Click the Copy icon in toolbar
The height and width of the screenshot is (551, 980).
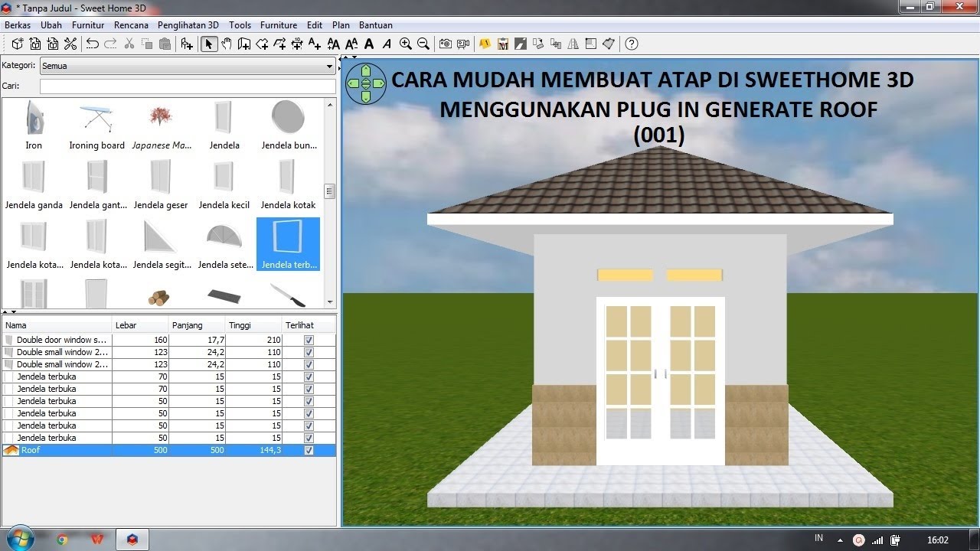[147, 44]
